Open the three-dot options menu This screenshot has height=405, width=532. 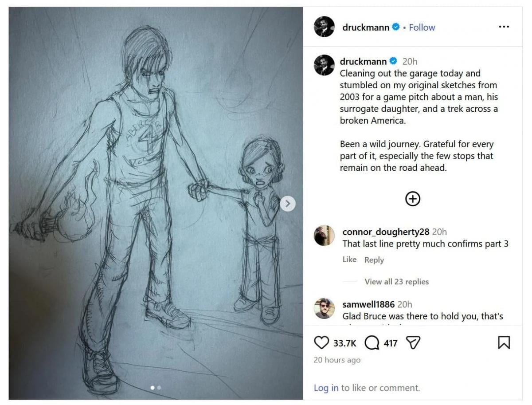click(504, 27)
